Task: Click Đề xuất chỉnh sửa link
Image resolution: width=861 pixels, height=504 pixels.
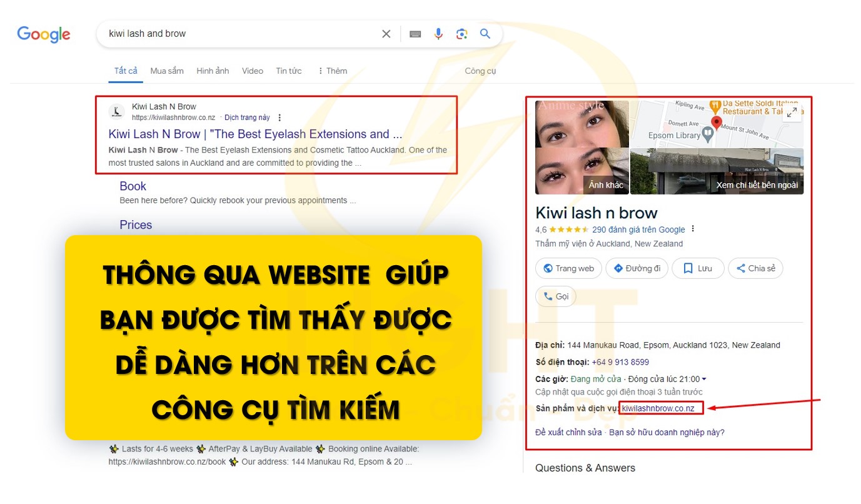Action: point(568,432)
